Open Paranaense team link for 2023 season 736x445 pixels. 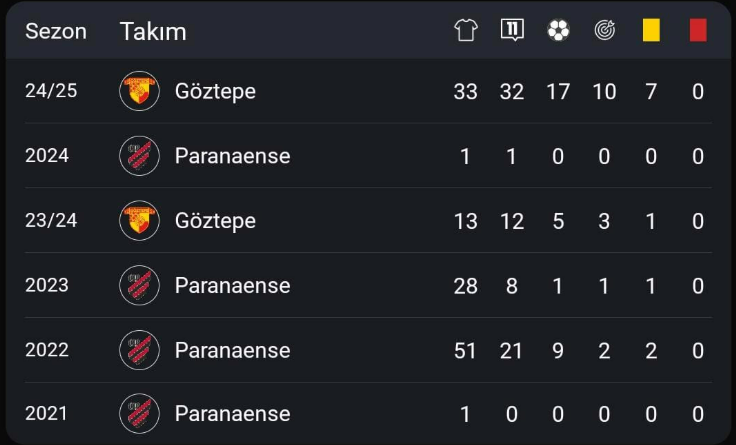pyautogui.click(x=232, y=286)
